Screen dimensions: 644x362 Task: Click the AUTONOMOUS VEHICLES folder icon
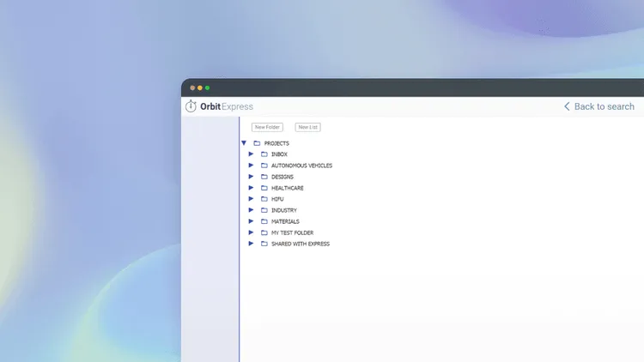(264, 166)
